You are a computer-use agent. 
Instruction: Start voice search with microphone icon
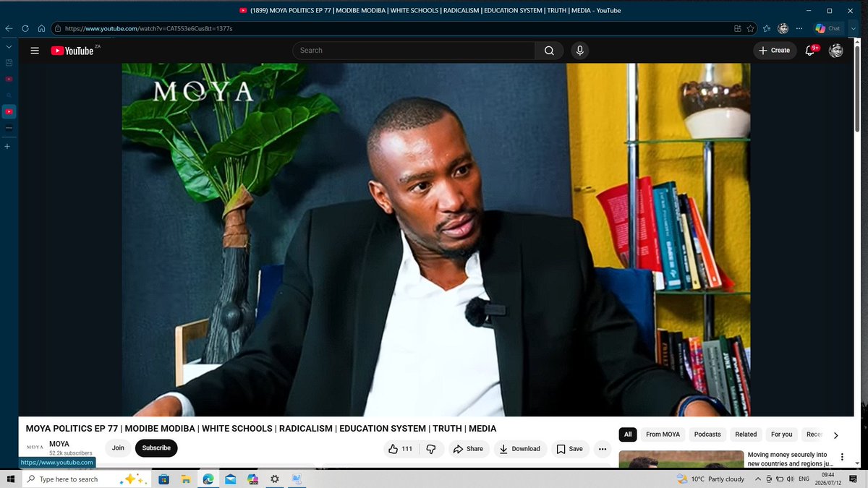coord(579,51)
